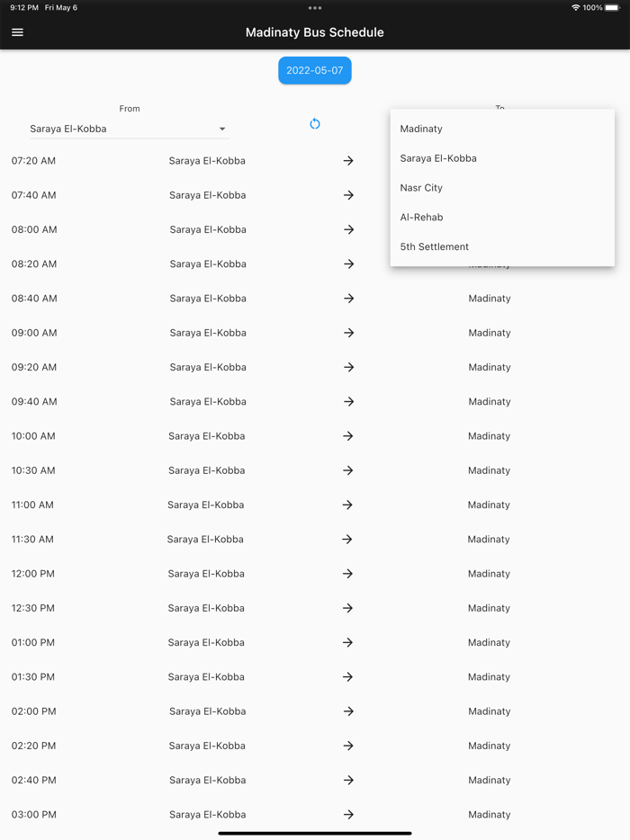The height and width of the screenshot is (840, 630).
Task: Select 5th Settlement in the destination list
Action: click(x=433, y=246)
